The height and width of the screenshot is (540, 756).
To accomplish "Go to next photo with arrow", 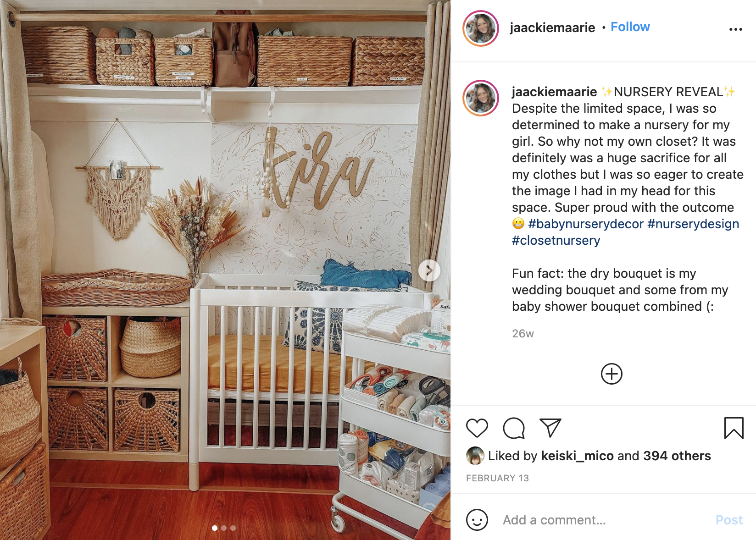I will click(x=429, y=270).
